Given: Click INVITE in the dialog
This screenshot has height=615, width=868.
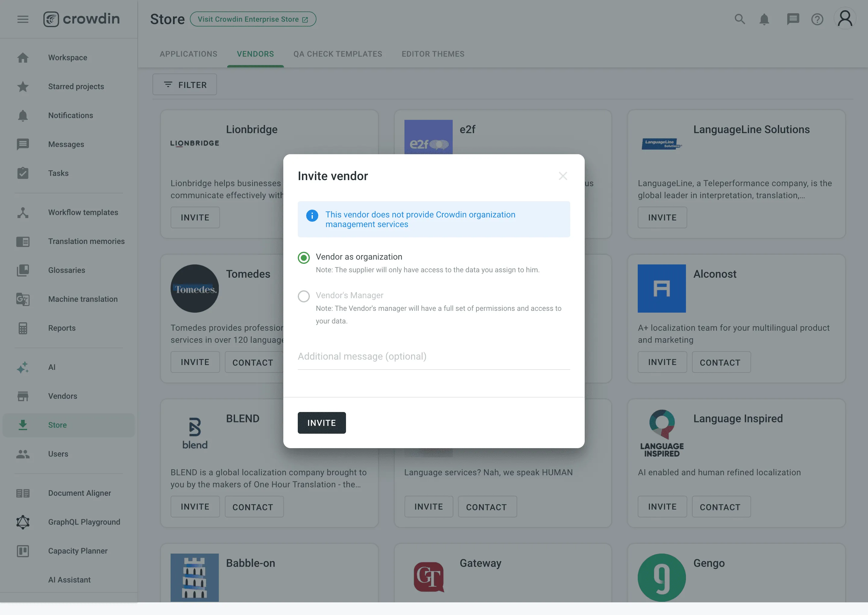Looking at the screenshot, I should (321, 423).
